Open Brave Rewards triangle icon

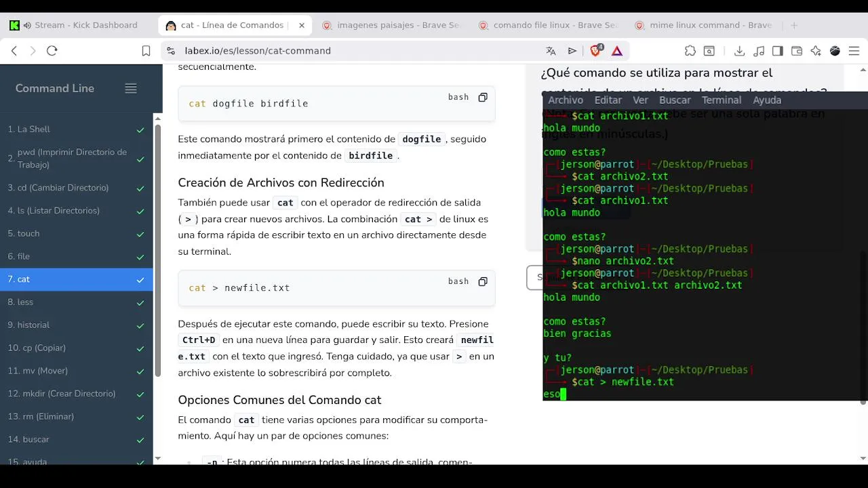coord(617,51)
